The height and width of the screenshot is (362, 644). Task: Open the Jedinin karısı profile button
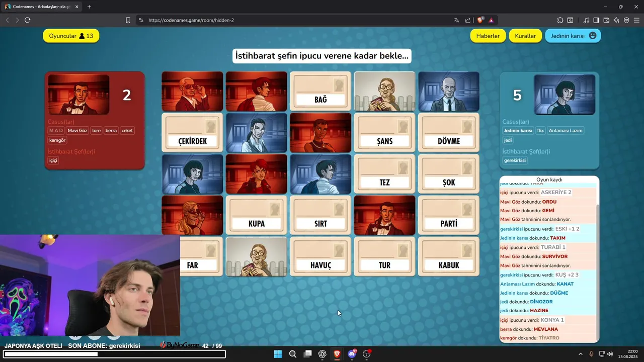point(573,36)
